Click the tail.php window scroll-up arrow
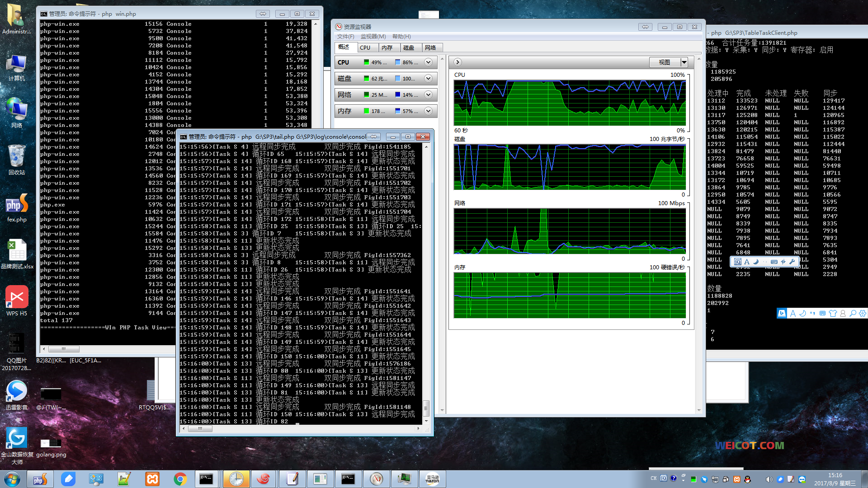The width and height of the screenshot is (868, 488). click(426, 147)
